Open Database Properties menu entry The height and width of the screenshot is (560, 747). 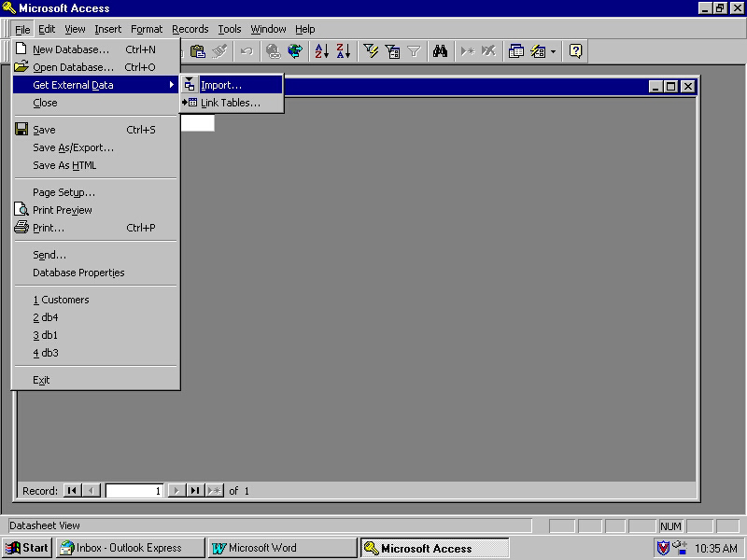tap(95, 273)
